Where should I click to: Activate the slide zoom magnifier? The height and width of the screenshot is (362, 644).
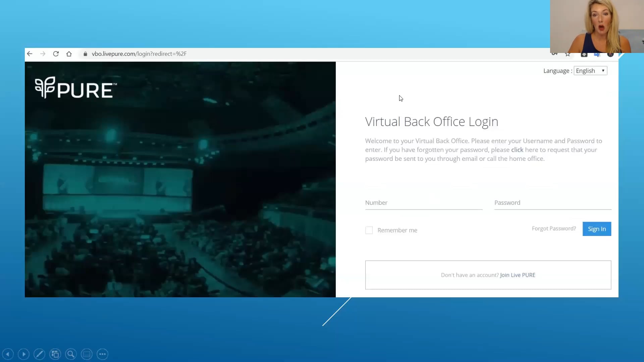[71, 354]
